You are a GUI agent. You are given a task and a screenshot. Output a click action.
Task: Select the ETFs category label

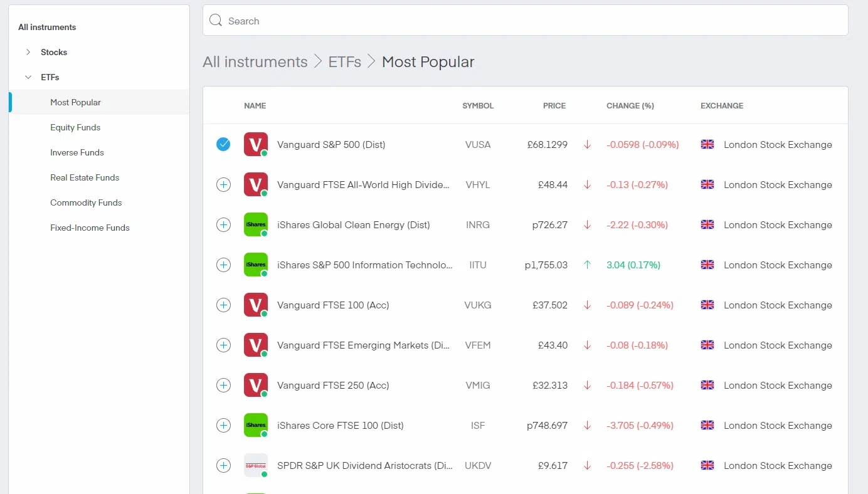click(x=50, y=77)
